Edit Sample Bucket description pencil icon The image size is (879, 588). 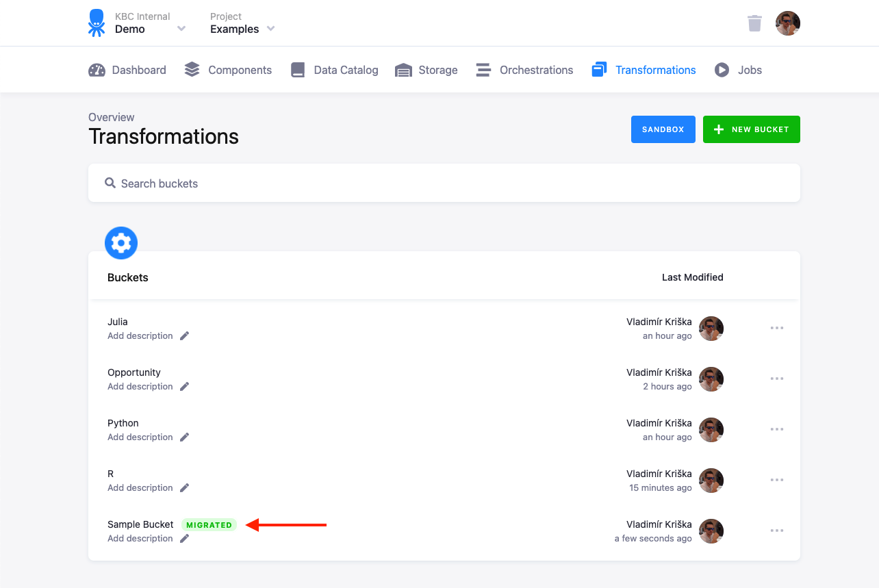[x=184, y=539]
